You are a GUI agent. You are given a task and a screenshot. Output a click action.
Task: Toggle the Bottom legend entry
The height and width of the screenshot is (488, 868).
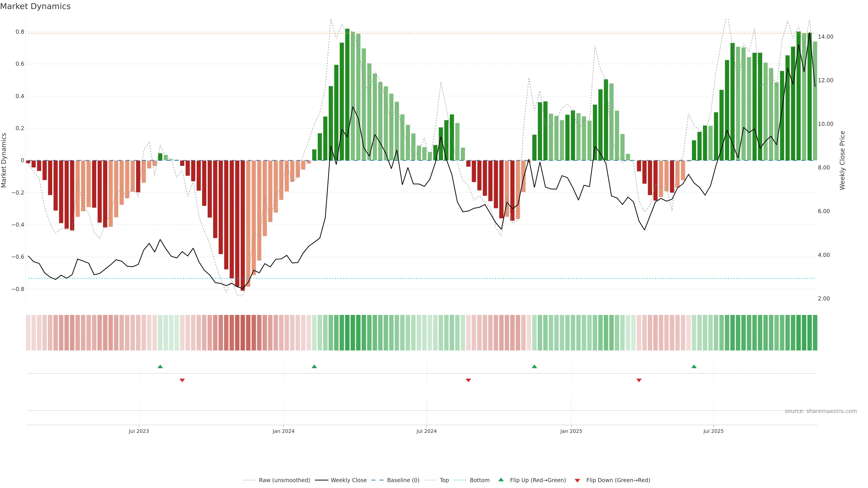point(479,480)
